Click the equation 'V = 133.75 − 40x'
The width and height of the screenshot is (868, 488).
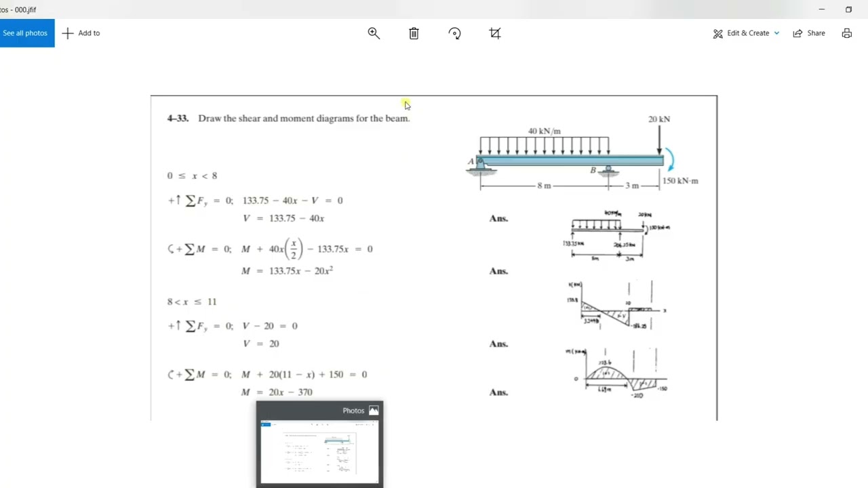[x=283, y=218]
